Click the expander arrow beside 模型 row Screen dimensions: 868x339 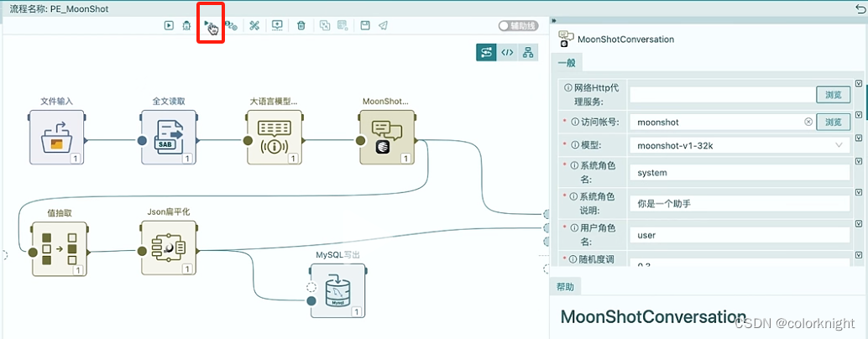point(859,138)
